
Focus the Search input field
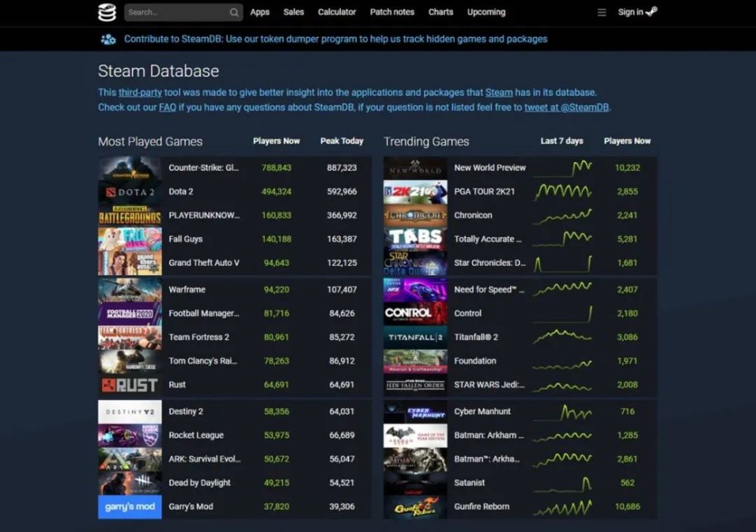[x=183, y=13]
